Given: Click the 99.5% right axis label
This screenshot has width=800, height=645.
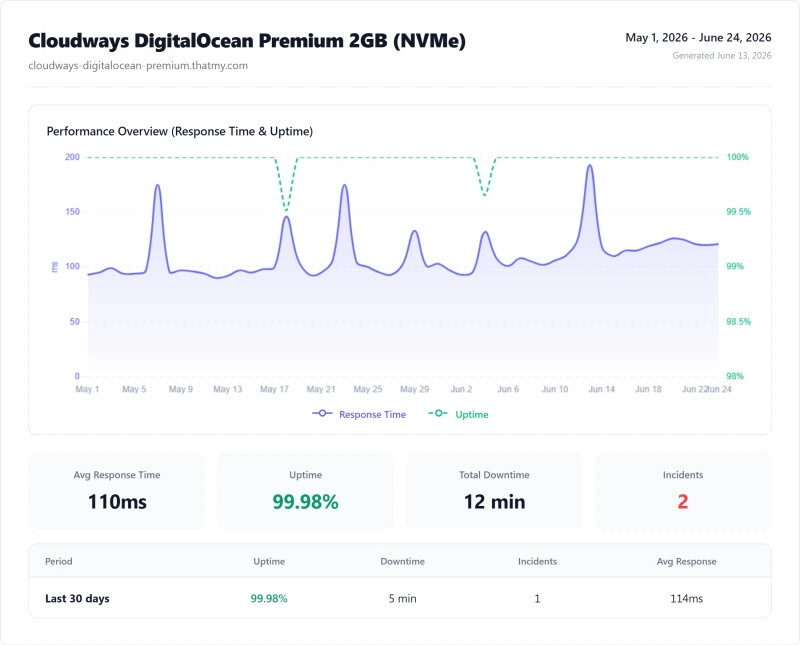Looking at the screenshot, I should [x=738, y=212].
